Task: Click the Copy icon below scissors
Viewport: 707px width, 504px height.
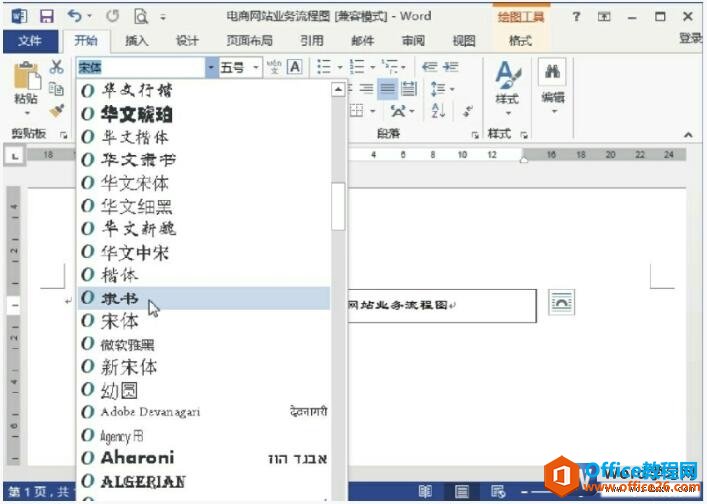Action: pyautogui.click(x=56, y=89)
